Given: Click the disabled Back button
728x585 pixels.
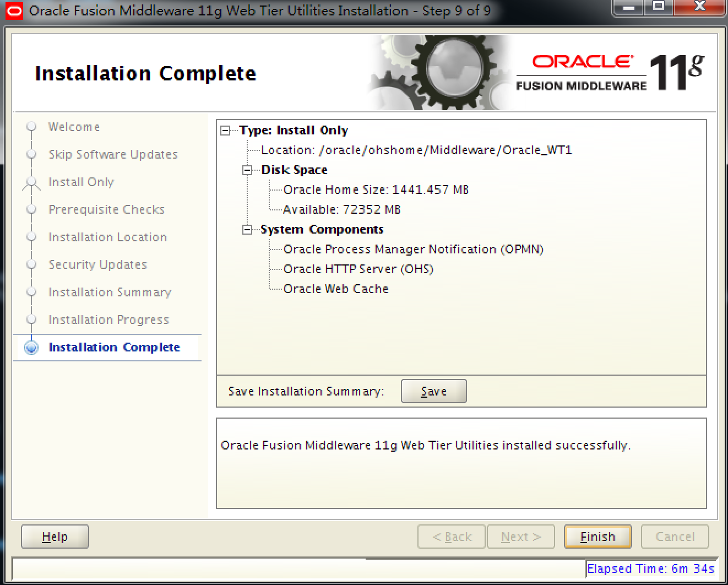Looking at the screenshot, I should click(x=452, y=537).
